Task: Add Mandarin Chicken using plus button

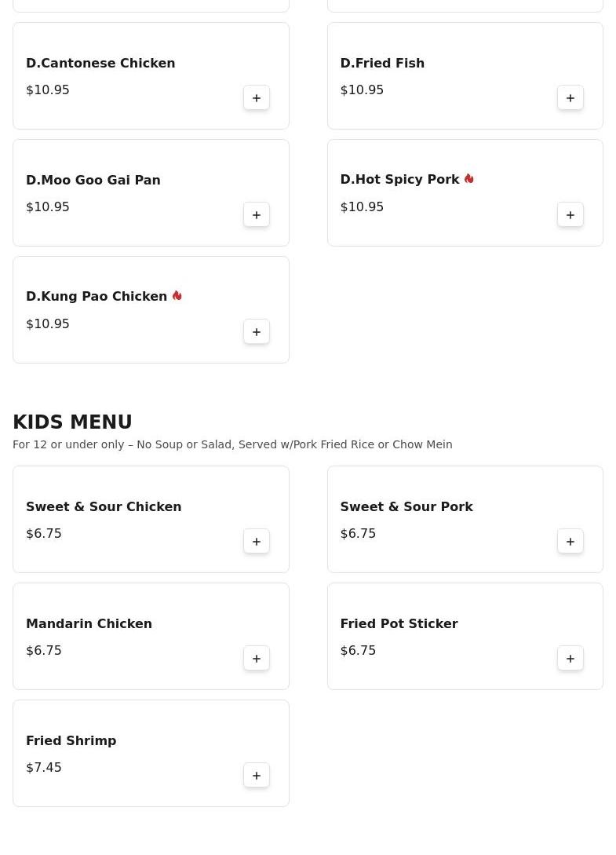Action: pos(257,658)
